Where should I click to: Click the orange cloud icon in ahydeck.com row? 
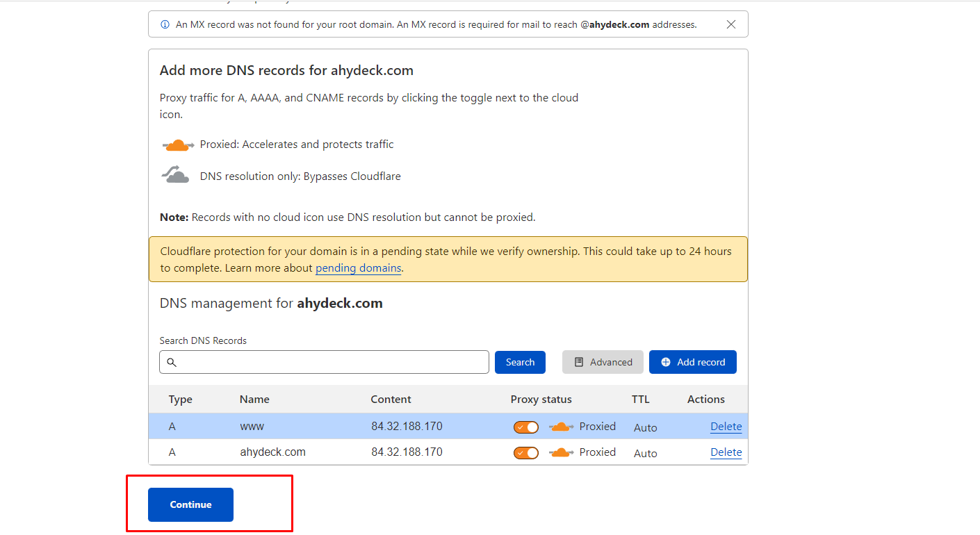(x=561, y=452)
